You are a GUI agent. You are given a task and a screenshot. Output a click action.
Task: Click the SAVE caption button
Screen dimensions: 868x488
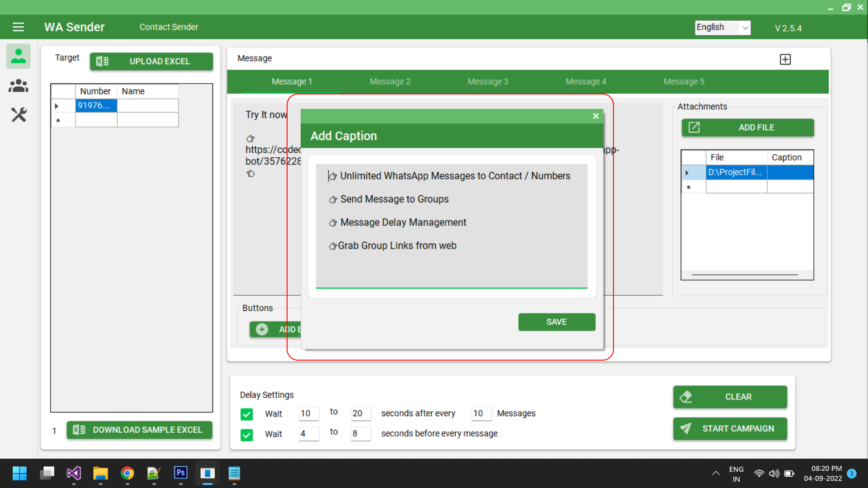pos(556,322)
